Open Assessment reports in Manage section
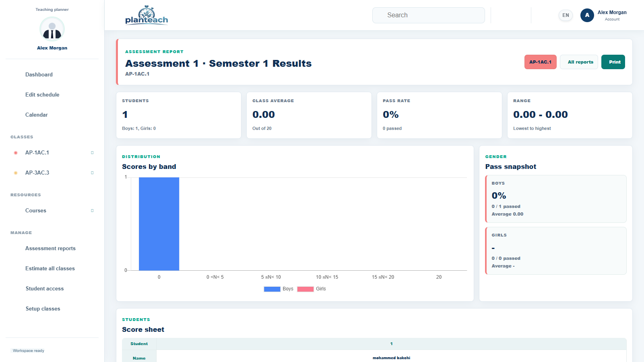The width and height of the screenshot is (644, 362). [x=50, y=248]
